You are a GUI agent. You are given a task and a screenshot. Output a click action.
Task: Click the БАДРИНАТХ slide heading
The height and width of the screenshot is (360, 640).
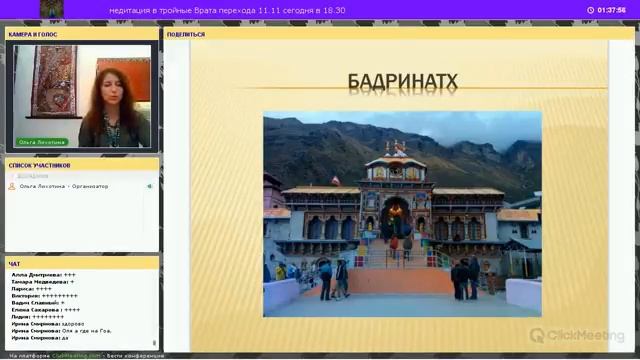(x=402, y=82)
